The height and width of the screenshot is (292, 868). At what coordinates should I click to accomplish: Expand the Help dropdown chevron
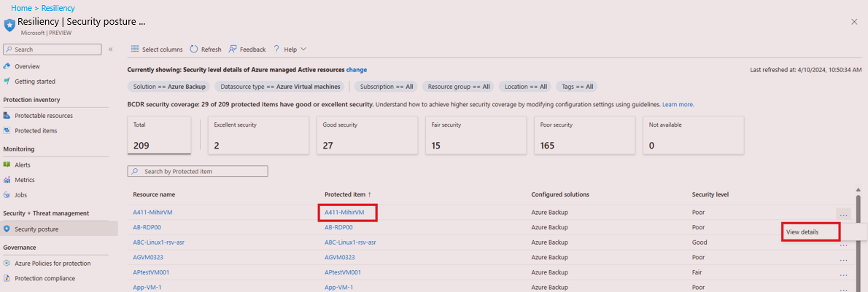tap(303, 50)
